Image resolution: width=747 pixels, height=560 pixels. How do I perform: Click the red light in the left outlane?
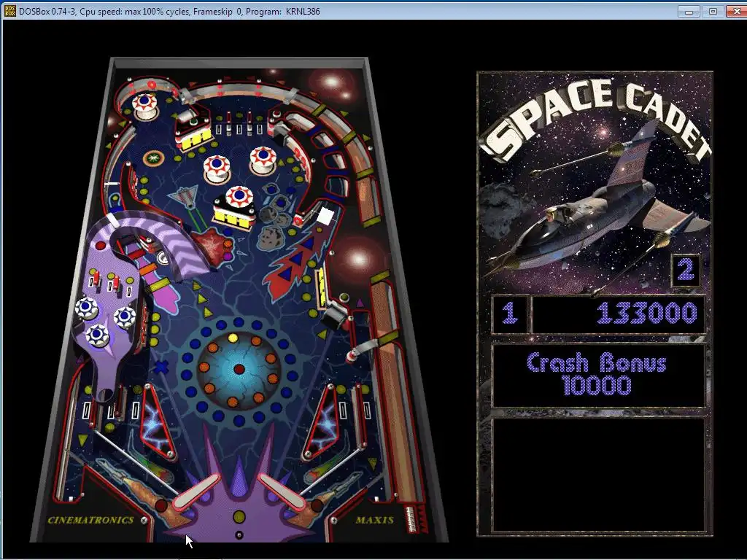[x=161, y=505]
